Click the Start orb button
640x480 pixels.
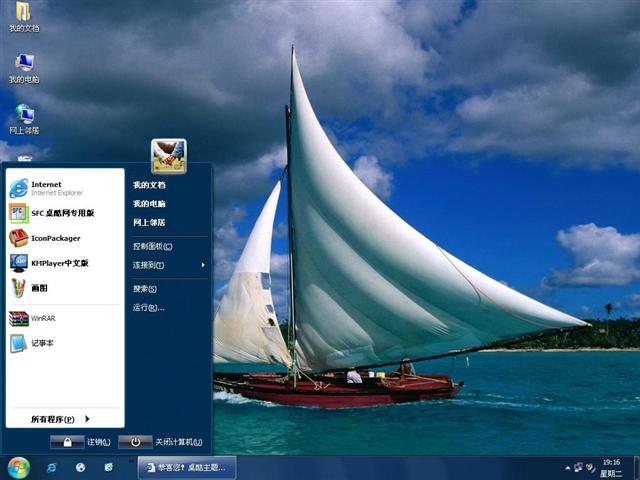pyautogui.click(x=18, y=467)
